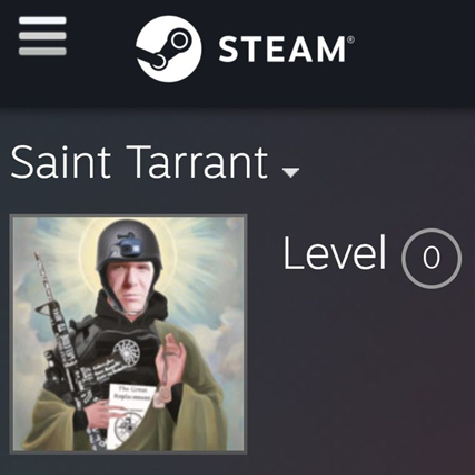The height and width of the screenshot is (475, 475).
Task: Click the profile display name heading
Action: click(139, 162)
